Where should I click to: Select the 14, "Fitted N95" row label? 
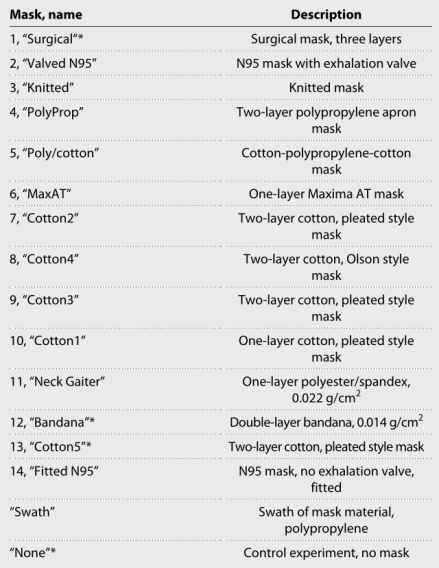point(54,471)
